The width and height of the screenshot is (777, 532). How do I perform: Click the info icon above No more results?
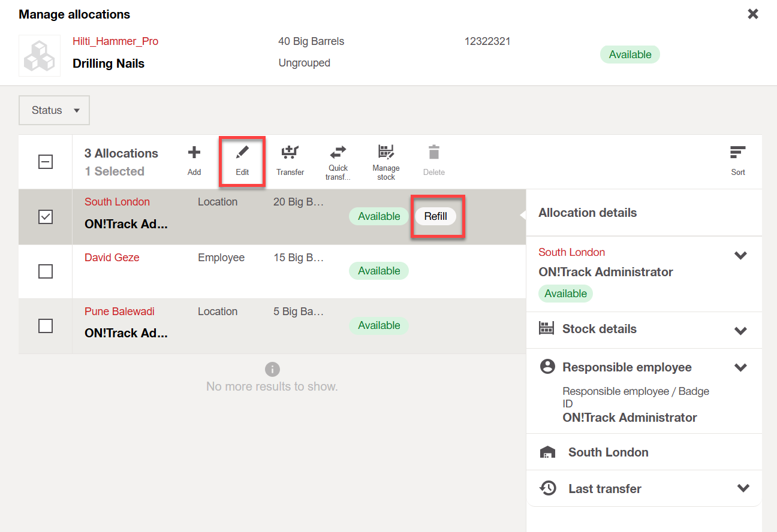272,369
